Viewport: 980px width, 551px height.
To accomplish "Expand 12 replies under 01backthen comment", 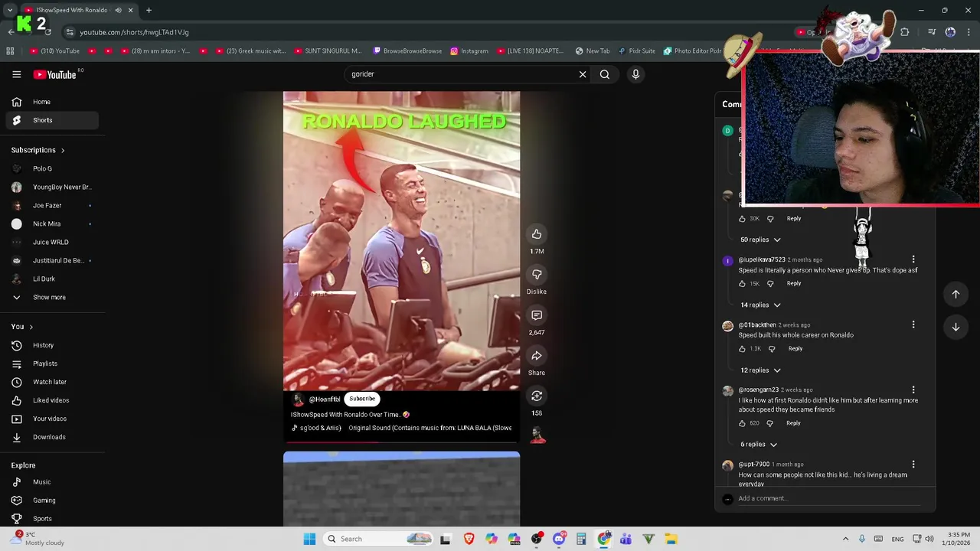I will pos(760,370).
